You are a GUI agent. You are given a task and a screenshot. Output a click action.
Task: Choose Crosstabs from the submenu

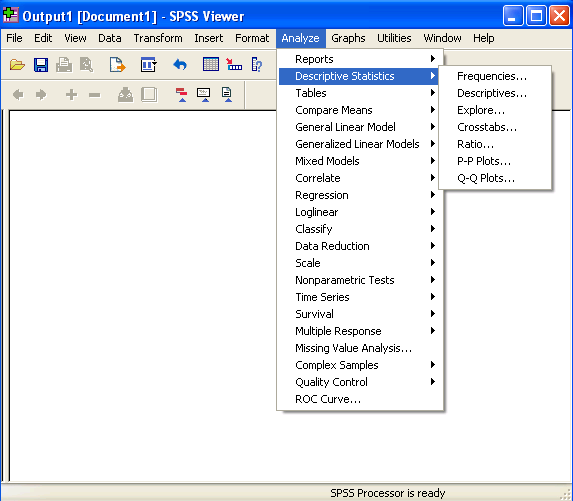pyautogui.click(x=495, y=127)
